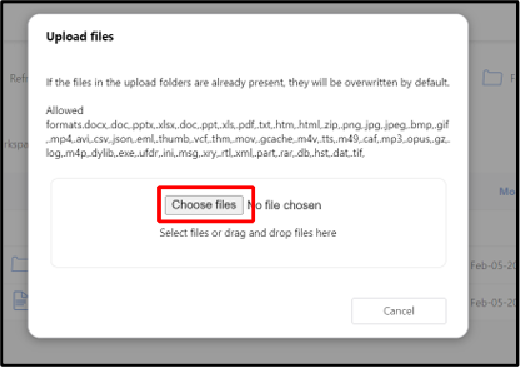521x367 pixels.
Task: Click the partially visible workspace label at left
Action: click(x=16, y=145)
